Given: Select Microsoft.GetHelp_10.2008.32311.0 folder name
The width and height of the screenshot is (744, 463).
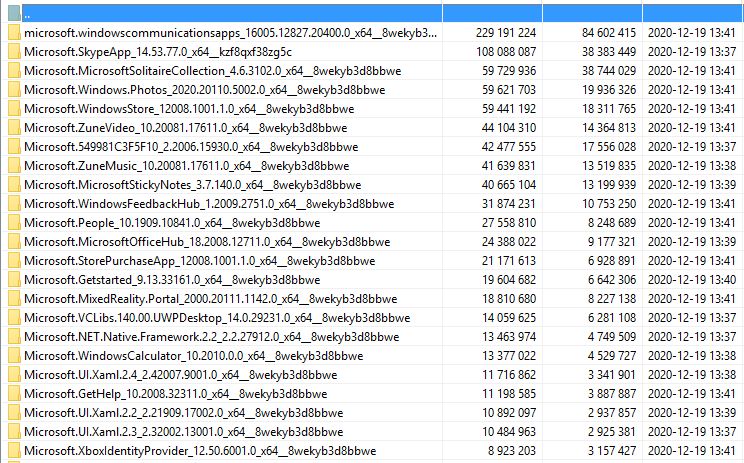Looking at the screenshot, I should pyautogui.click(x=176, y=394).
